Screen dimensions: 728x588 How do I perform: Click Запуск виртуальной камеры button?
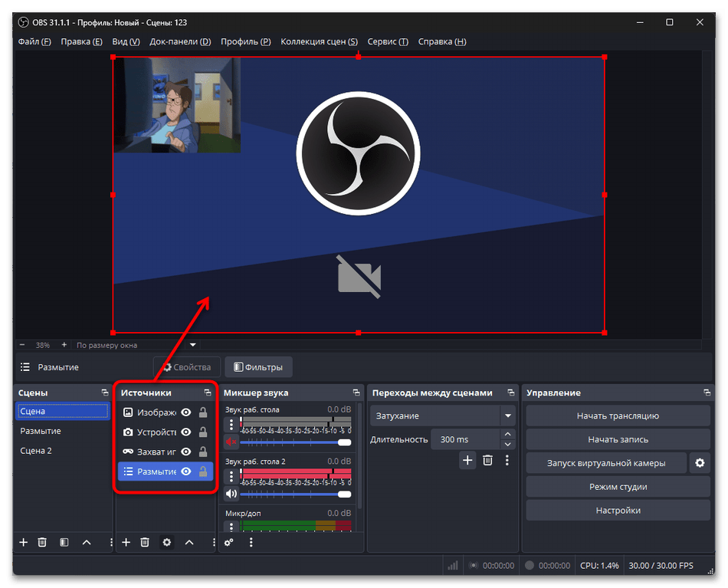pyautogui.click(x=606, y=462)
